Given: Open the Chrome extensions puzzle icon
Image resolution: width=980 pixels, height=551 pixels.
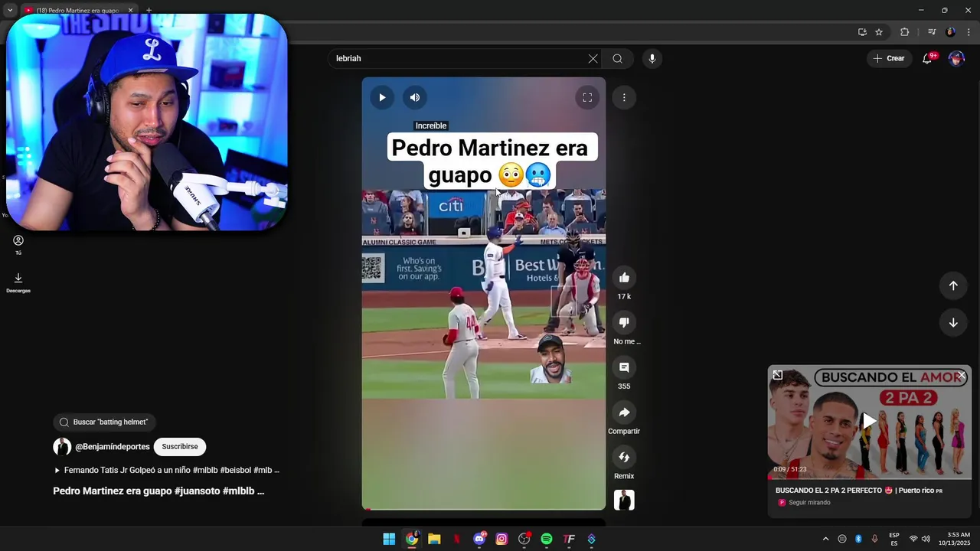Looking at the screenshot, I should click(904, 32).
